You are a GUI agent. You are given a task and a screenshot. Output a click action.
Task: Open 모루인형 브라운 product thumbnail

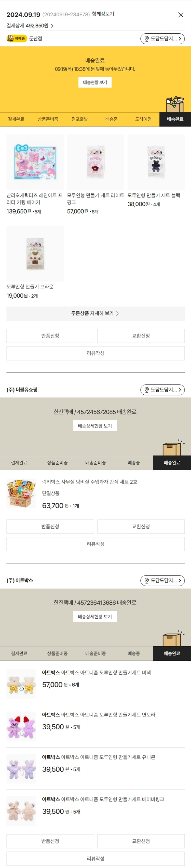point(35,253)
